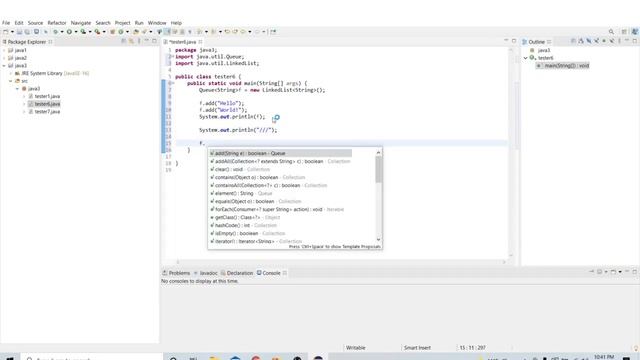The height and width of the screenshot is (360, 640).
Task: Open the Search menu
Action: (x=103, y=23)
